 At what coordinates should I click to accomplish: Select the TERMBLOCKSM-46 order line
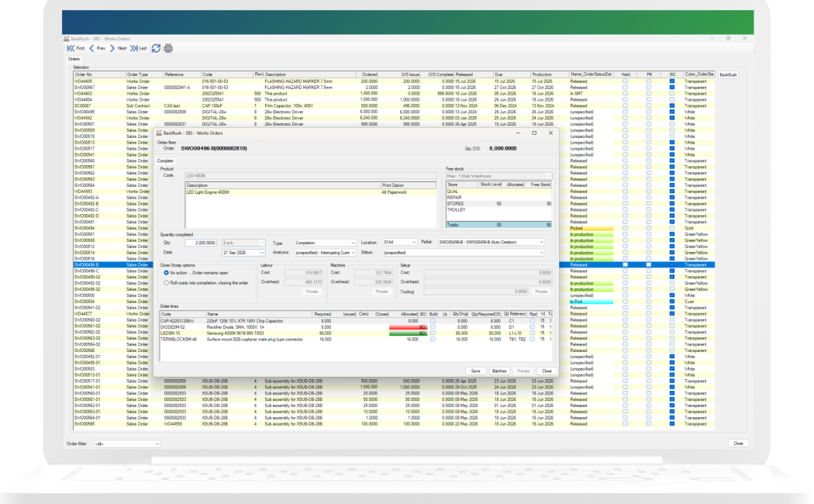pyautogui.click(x=356, y=340)
